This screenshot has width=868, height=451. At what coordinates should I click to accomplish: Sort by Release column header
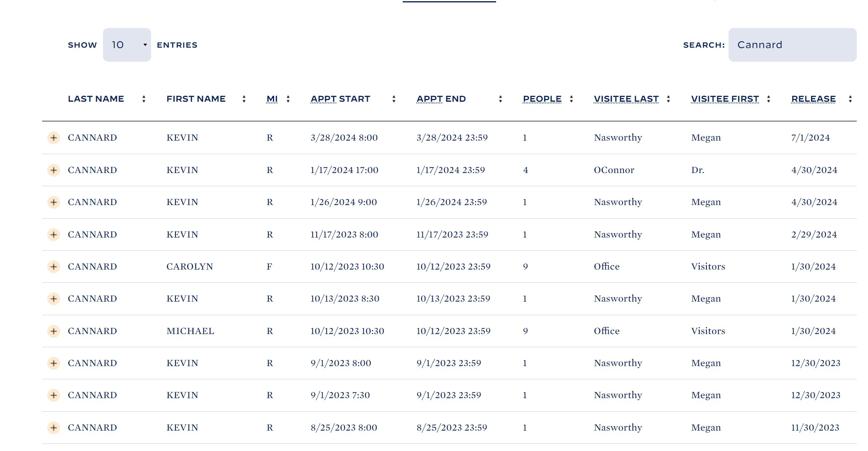tap(813, 99)
